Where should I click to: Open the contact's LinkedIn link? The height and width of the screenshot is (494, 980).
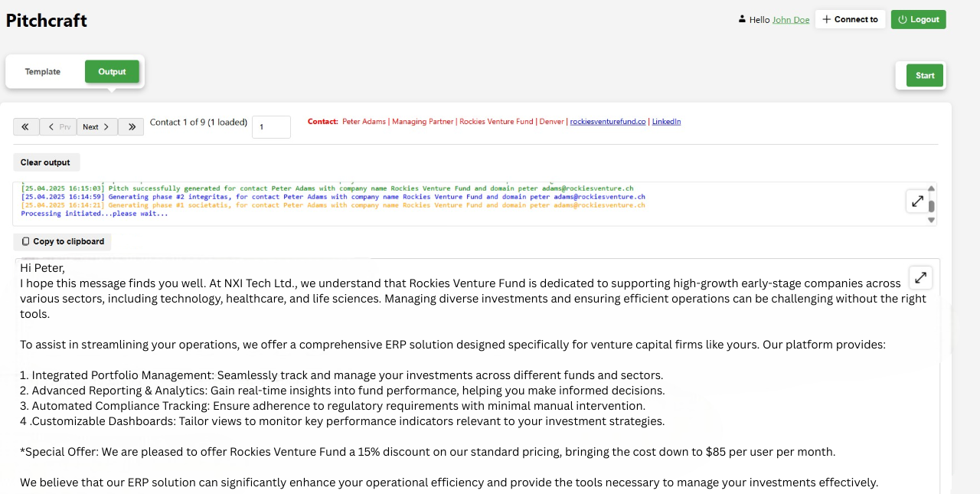(x=666, y=122)
